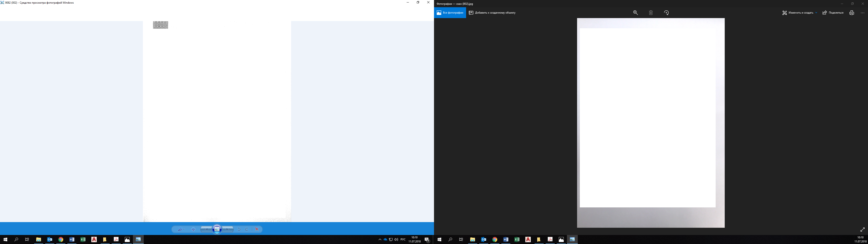
Task: Minimize the Windows Photo Viewer window
Action: click(408, 2)
